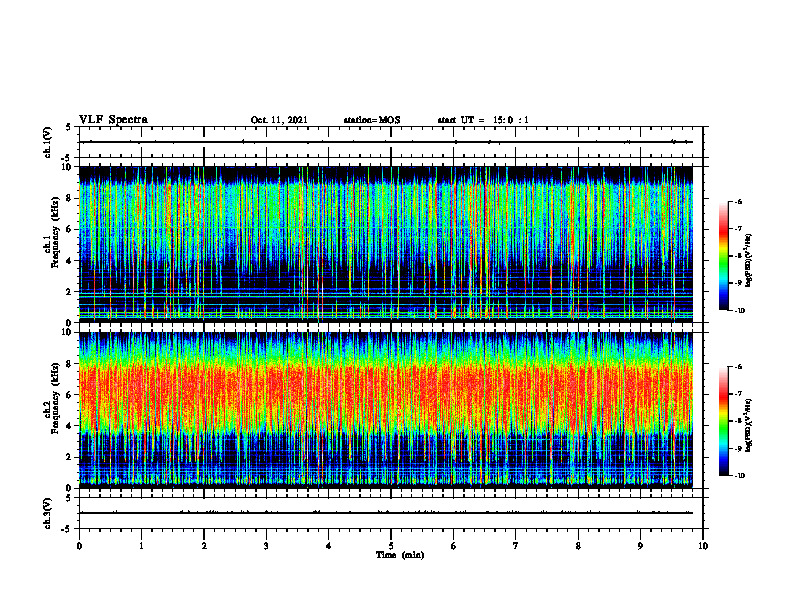
Task: Click the ch.1 color bar log(PSD) label
Action: (x=749, y=261)
